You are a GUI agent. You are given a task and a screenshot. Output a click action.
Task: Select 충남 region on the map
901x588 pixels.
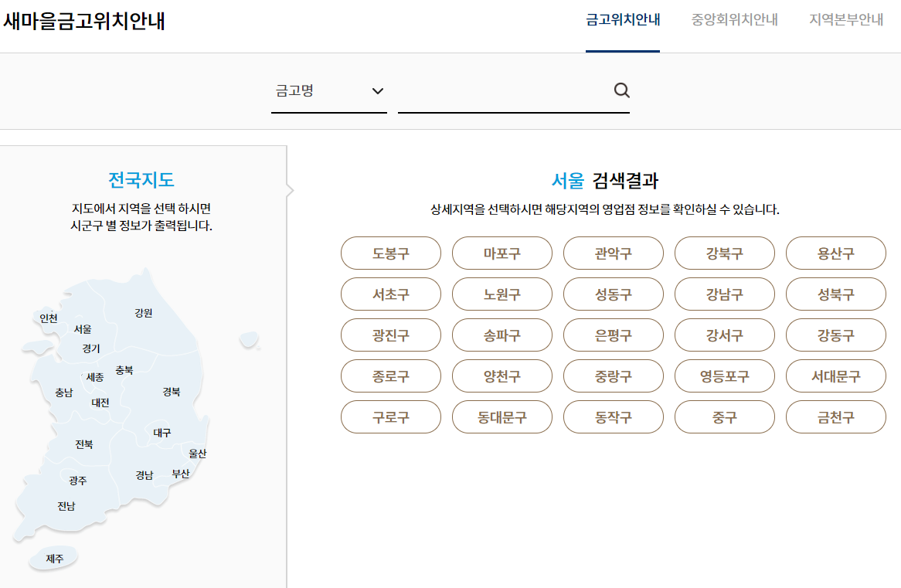64,393
